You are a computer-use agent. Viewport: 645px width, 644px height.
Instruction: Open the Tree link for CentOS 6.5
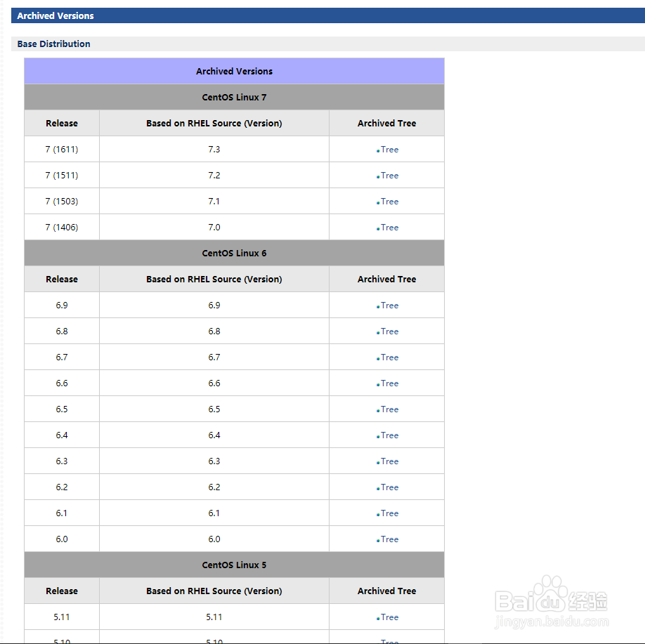tap(389, 409)
